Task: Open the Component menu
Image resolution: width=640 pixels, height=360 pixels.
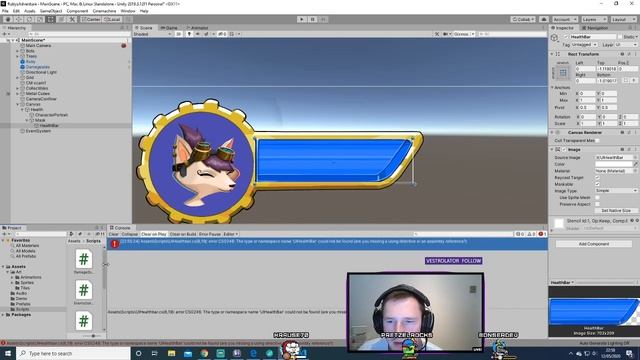Action: [77, 11]
